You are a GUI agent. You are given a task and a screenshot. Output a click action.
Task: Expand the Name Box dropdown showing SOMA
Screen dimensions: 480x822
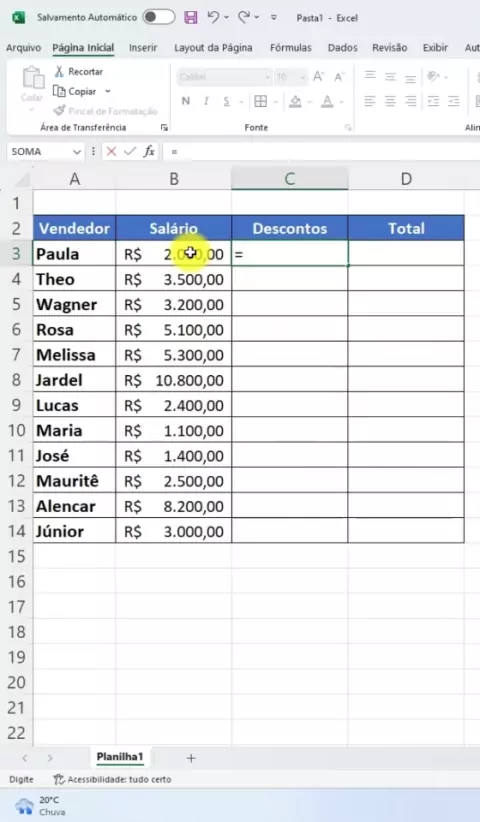point(77,152)
